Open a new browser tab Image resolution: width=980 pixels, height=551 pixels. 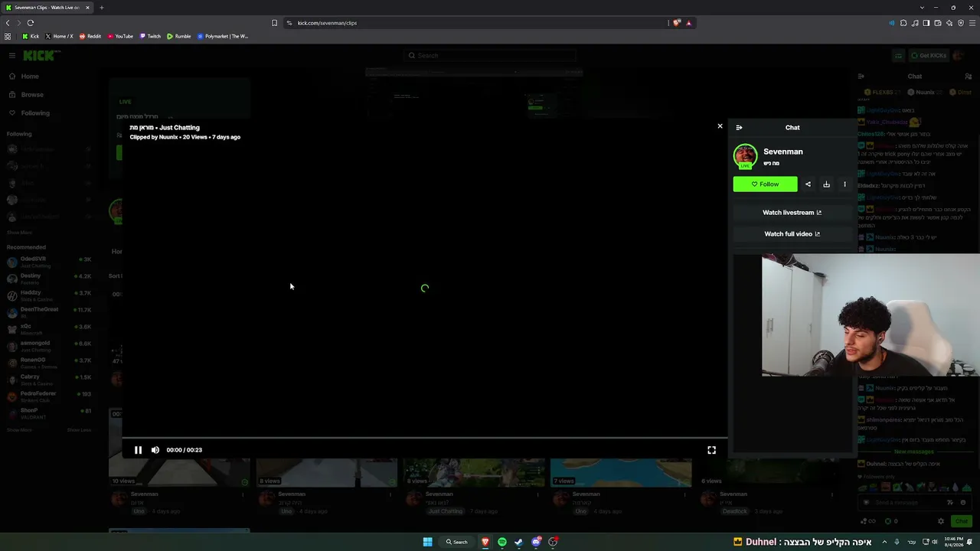(x=101, y=8)
